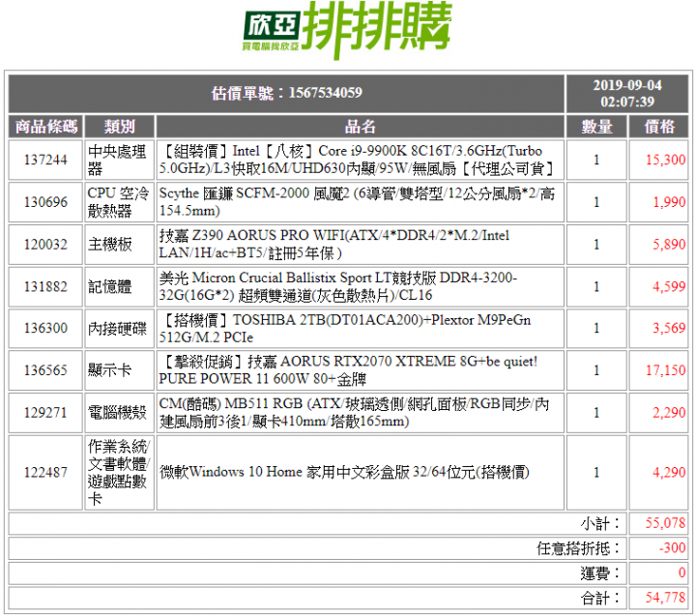Click the discount value -300
This screenshot has height=616, width=696.
point(673,548)
